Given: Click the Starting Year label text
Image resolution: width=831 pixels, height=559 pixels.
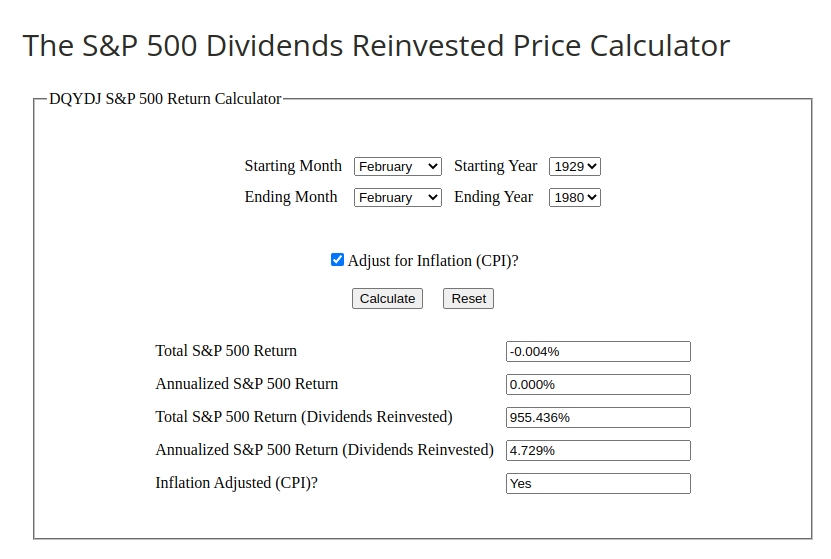Looking at the screenshot, I should coord(495,166).
